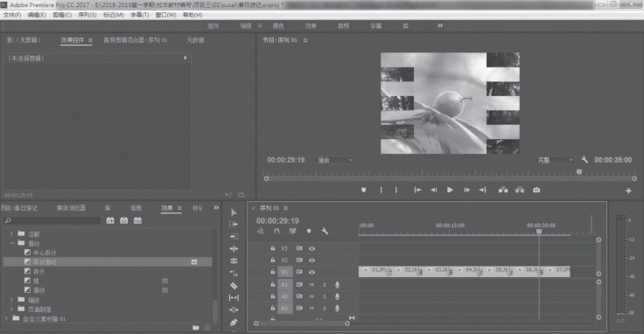Click the Add Marker button in Program monitor

363,190
